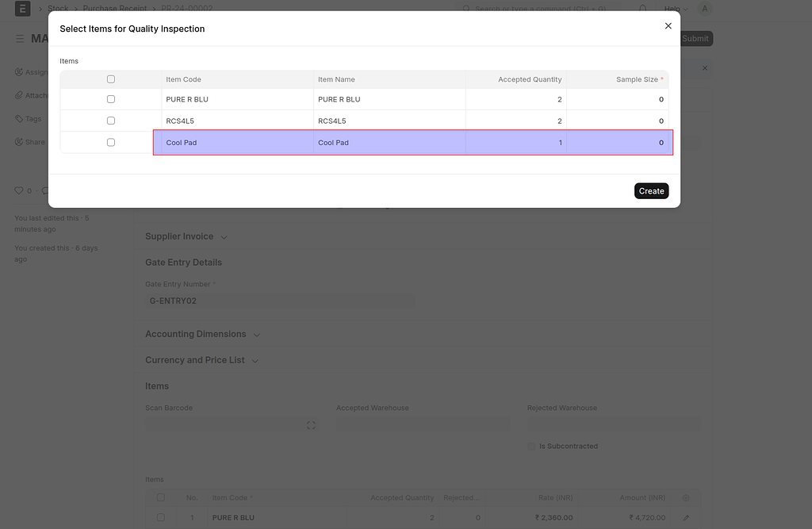
Task: Navigate to Stock via breadcrumb
Action: point(58,8)
